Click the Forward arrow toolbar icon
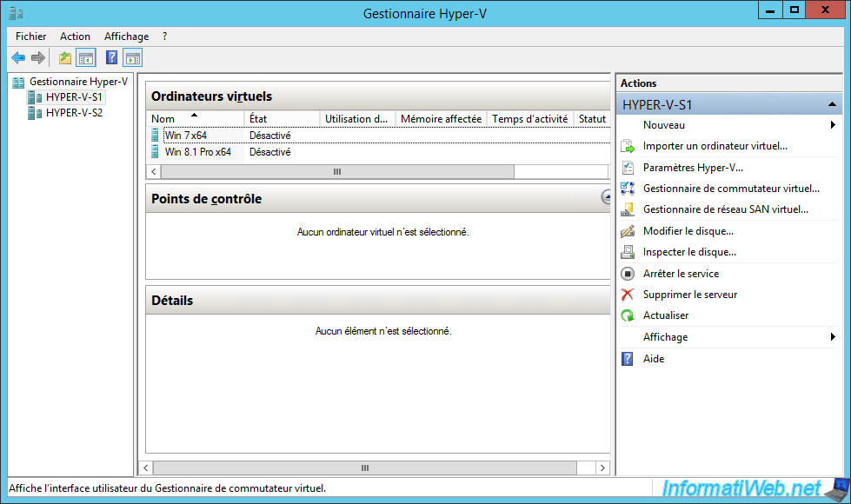 (x=38, y=57)
